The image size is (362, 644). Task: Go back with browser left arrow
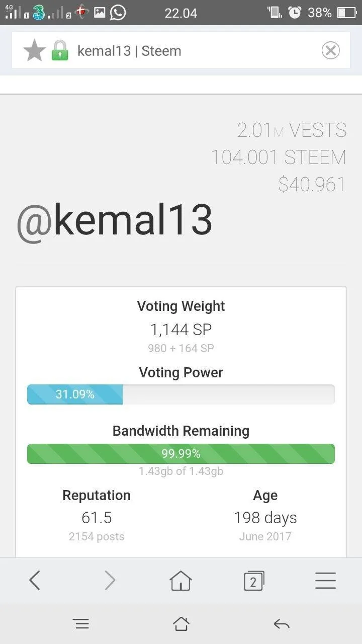pyautogui.click(x=34, y=581)
